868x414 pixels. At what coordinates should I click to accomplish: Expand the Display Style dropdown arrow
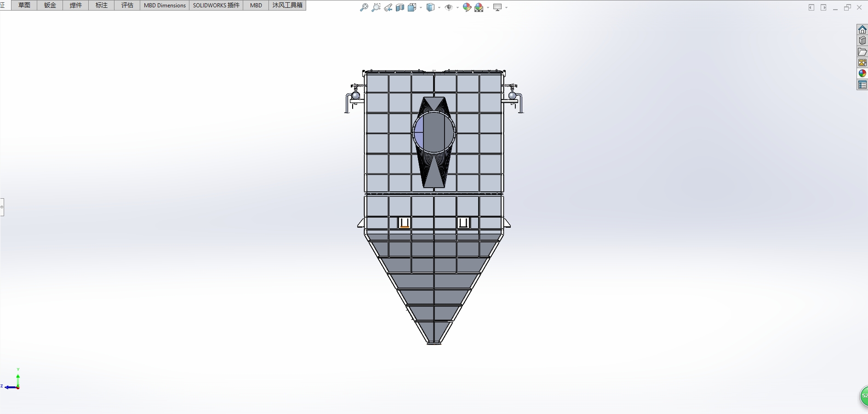pos(440,7)
